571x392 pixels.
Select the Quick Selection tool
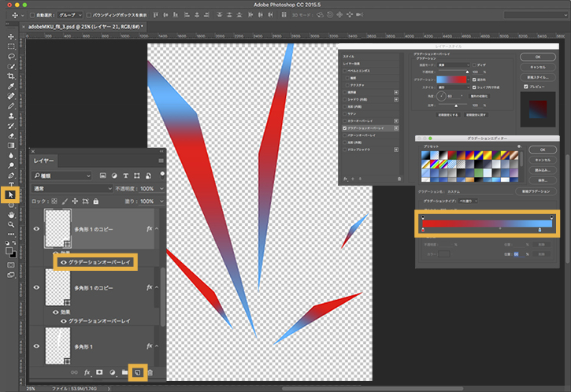[x=11, y=66]
